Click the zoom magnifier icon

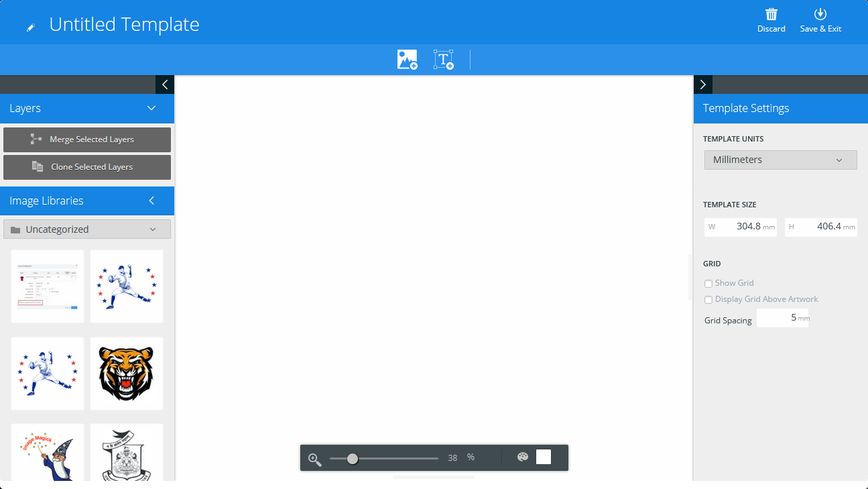pos(314,457)
